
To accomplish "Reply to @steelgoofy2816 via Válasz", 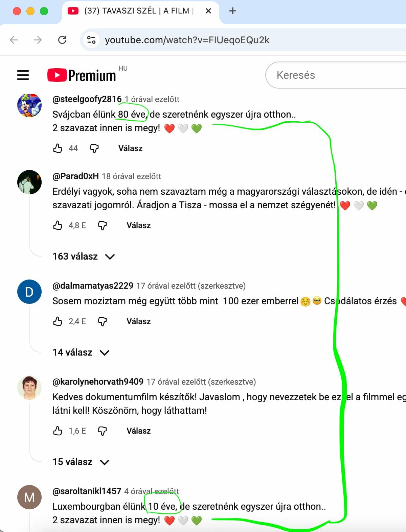I will pos(130,148).
